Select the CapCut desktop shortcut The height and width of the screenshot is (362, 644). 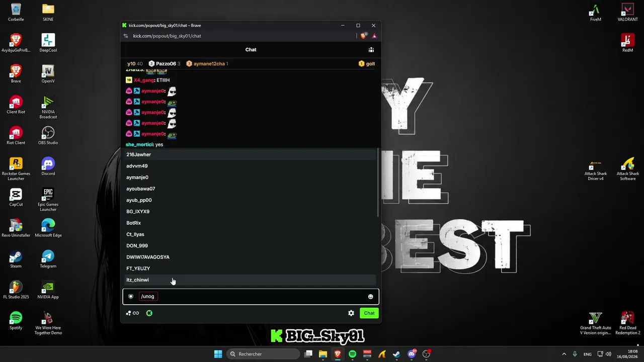16,198
